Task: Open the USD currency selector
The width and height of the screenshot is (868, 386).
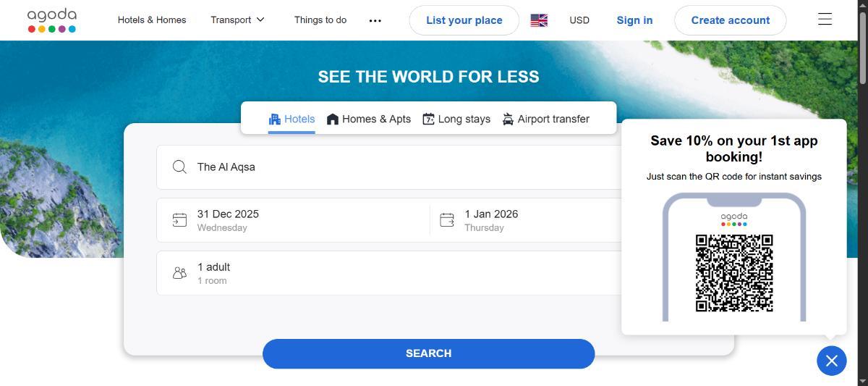Action: point(579,20)
